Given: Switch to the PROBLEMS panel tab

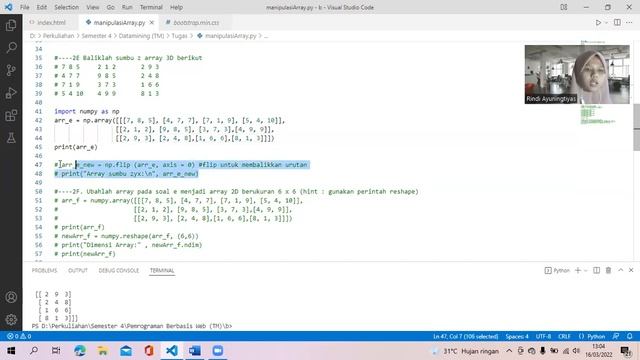Looking at the screenshot, I should click(44, 271).
